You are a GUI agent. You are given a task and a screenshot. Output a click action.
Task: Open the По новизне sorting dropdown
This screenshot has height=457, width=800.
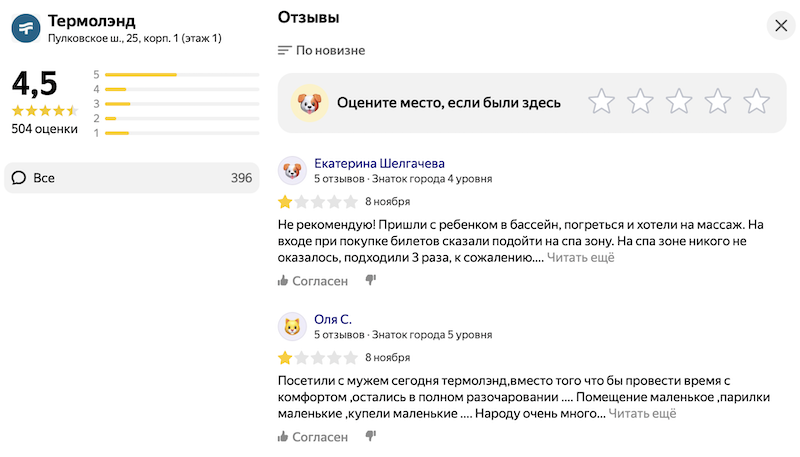coord(321,50)
